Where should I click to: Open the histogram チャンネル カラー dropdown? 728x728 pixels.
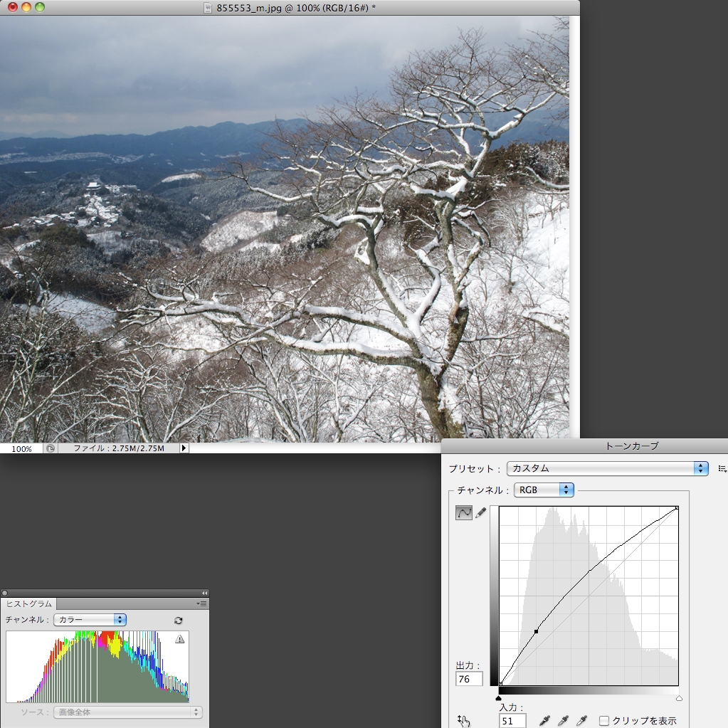click(x=90, y=620)
